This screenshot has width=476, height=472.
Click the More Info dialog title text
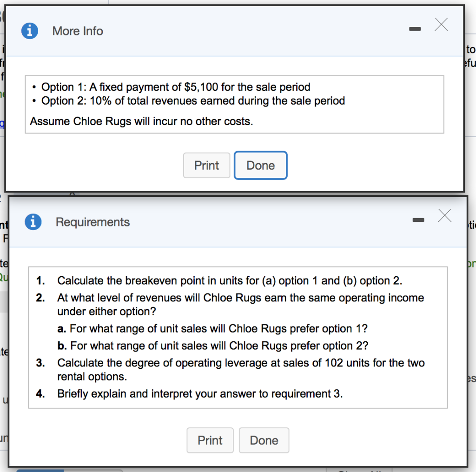coord(78,31)
